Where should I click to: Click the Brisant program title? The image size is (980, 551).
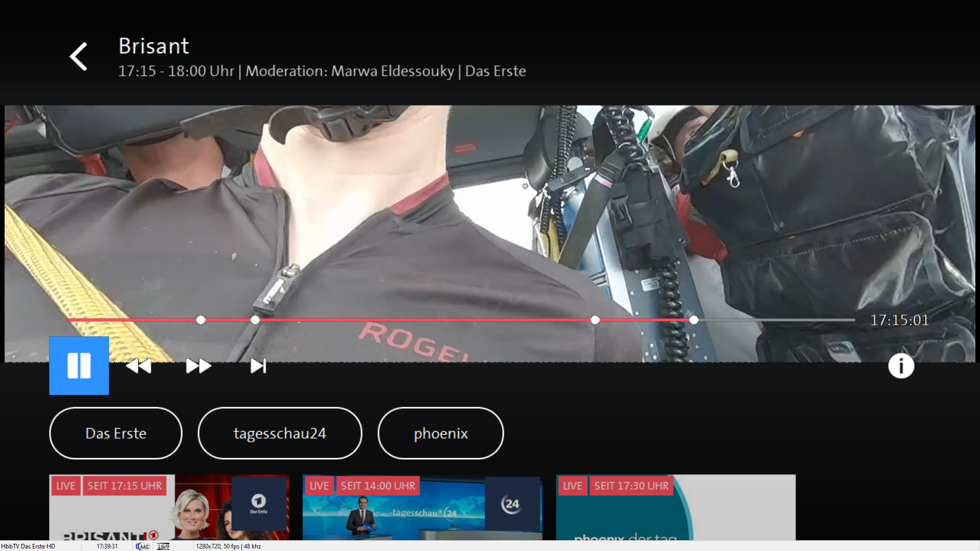pyautogui.click(x=154, y=46)
